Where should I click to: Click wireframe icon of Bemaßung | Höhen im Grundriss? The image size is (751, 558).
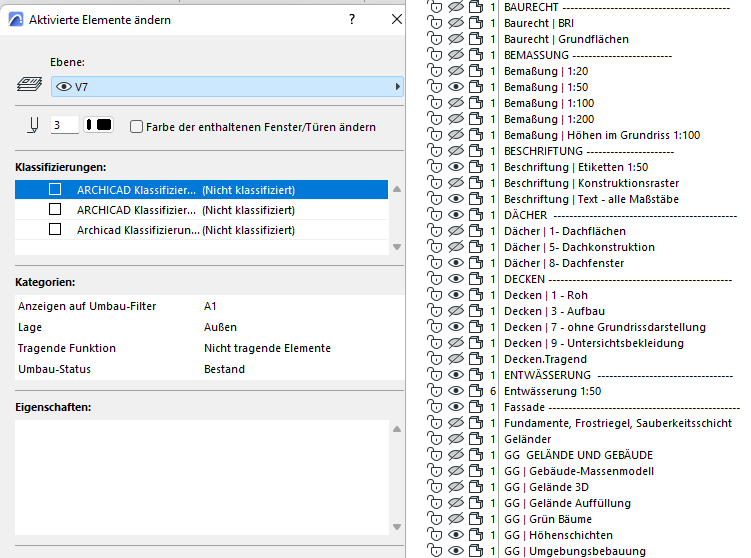pos(476,135)
